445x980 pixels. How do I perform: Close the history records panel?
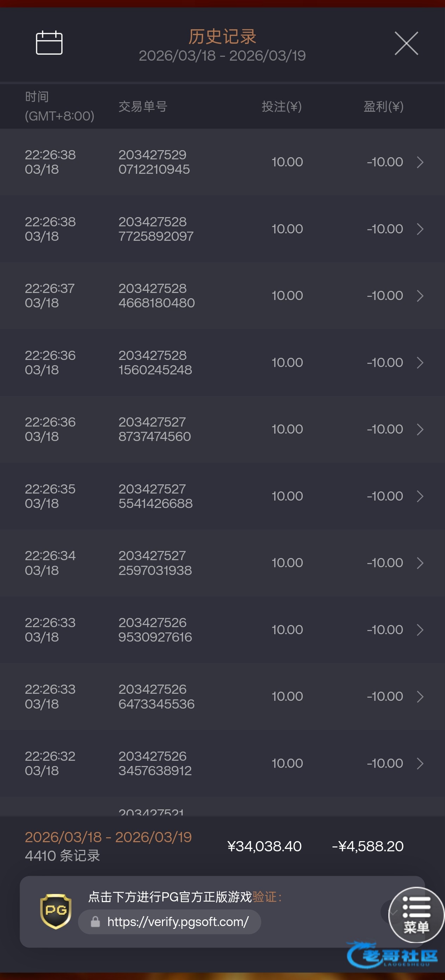(x=406, y=43)
